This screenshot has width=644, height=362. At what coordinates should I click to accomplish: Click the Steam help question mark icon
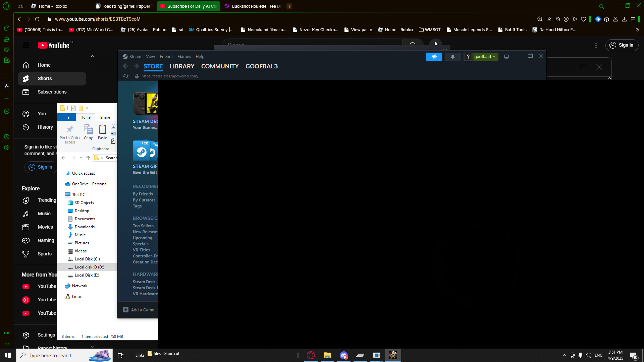pos(468,57)
